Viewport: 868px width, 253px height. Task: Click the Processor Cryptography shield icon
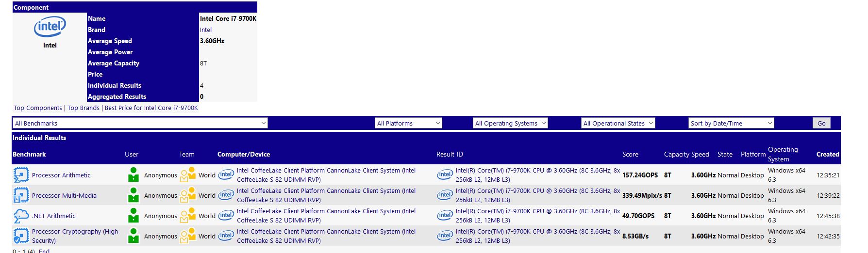tap(21, 236)
